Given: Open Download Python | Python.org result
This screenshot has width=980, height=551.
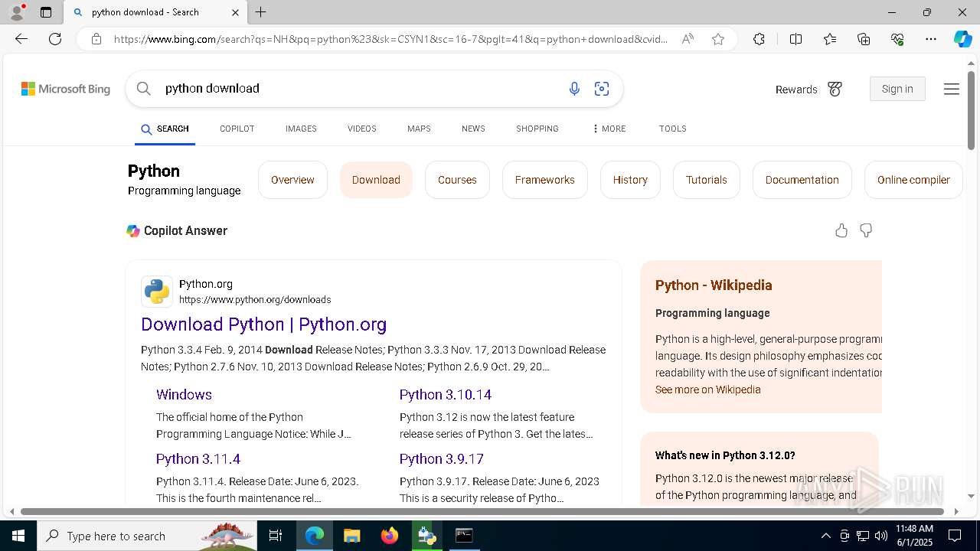Looking at the screenshot, I should click(x=263, y=324).
